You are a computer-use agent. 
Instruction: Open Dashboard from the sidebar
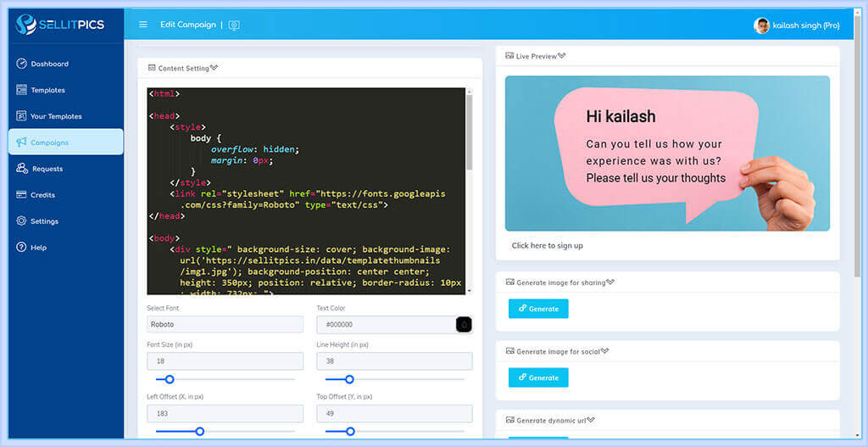(49, 64)
